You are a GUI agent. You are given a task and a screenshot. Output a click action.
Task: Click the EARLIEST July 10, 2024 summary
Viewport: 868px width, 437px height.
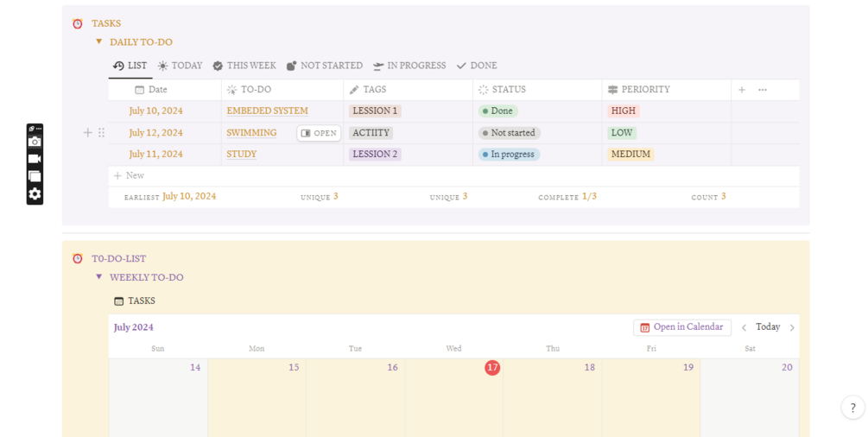170,197
